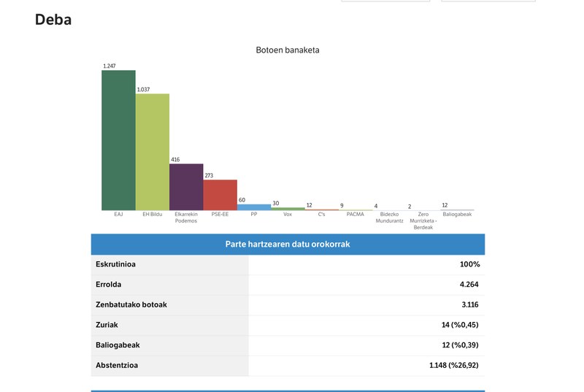Click the small green Vox bar
The height and width of the screenshot is (392, 584).
click(x=288, y=209)
